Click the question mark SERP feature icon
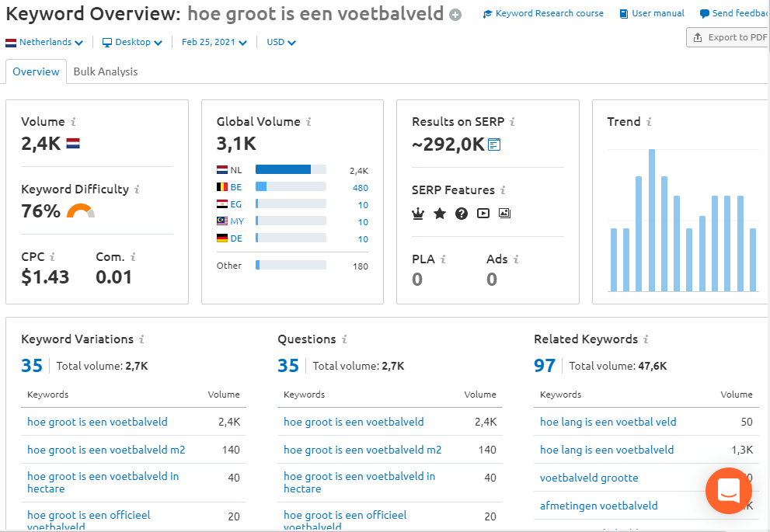 (x=461, y=214)
